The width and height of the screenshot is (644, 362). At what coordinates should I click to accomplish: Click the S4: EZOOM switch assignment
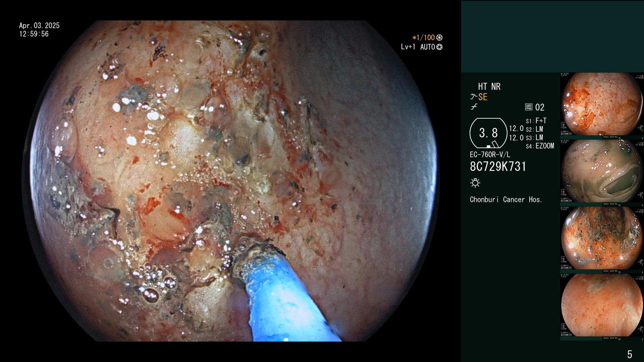[540, 146]
